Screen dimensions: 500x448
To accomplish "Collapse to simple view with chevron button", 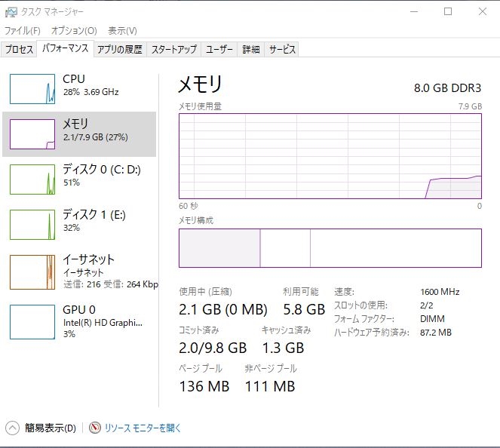I will tap(12, 428).
